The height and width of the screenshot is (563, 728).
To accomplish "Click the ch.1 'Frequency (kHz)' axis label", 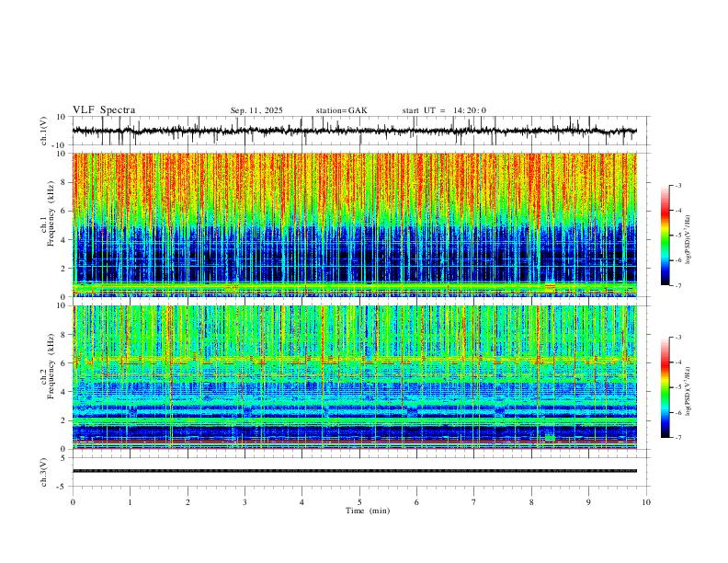I will (51, 213).
